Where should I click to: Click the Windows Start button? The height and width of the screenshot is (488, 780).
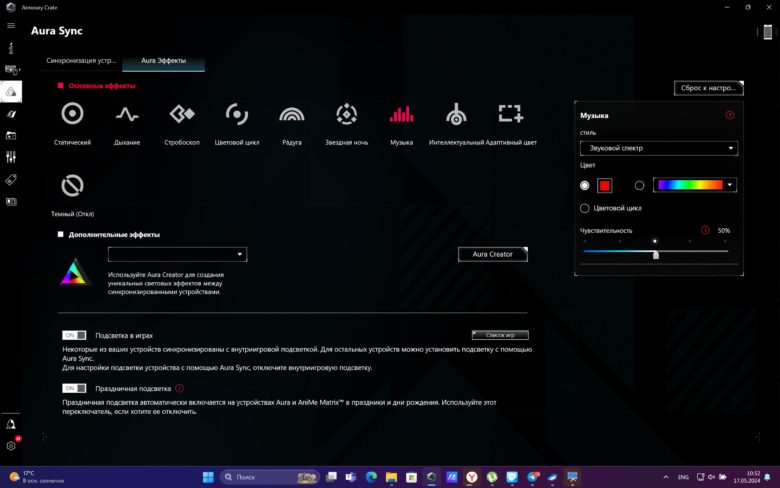pos(208,477)
